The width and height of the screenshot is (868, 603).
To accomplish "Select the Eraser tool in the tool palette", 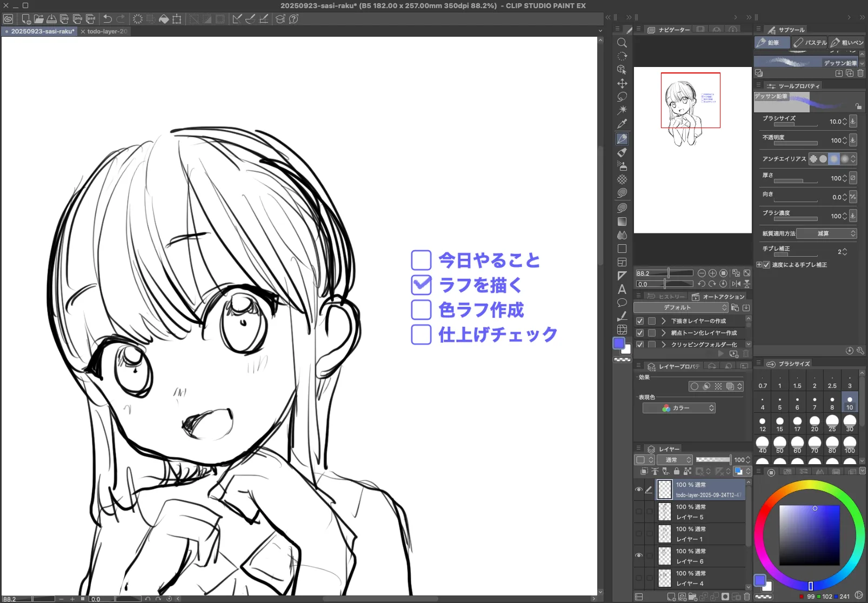I will click(x=622, y=152).
